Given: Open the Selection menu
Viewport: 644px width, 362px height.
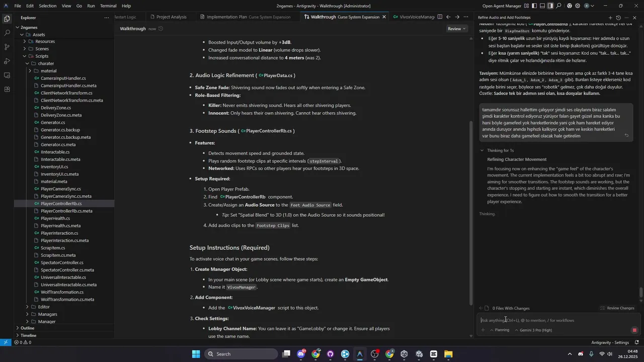Looking at the screenshot, I should pos(48,6).
